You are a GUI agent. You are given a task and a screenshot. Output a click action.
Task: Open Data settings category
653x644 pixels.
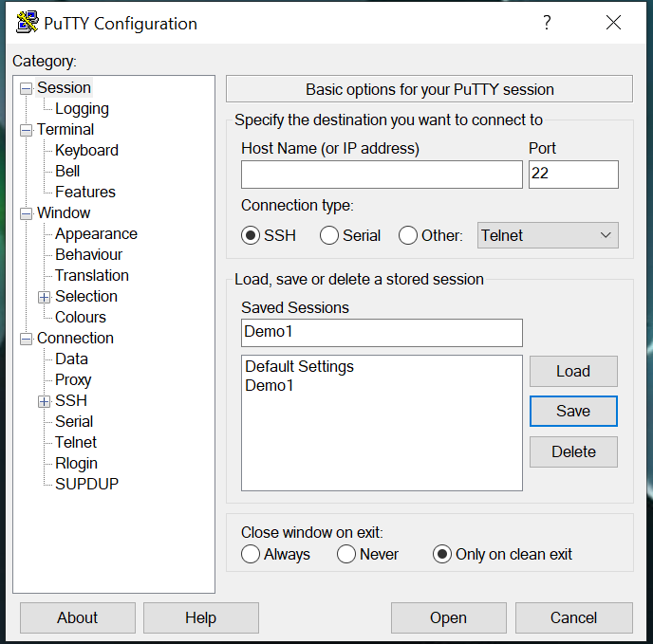point(71,359)
